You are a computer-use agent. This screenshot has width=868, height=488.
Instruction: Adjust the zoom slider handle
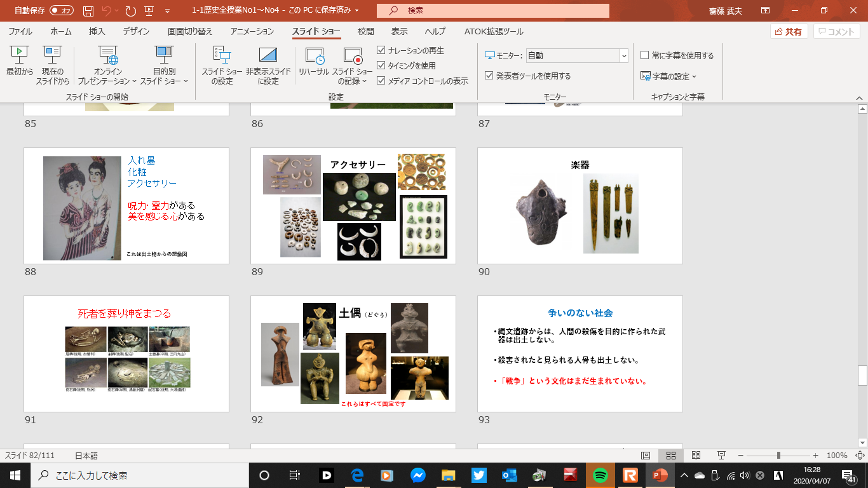click(x=778, y=456)
